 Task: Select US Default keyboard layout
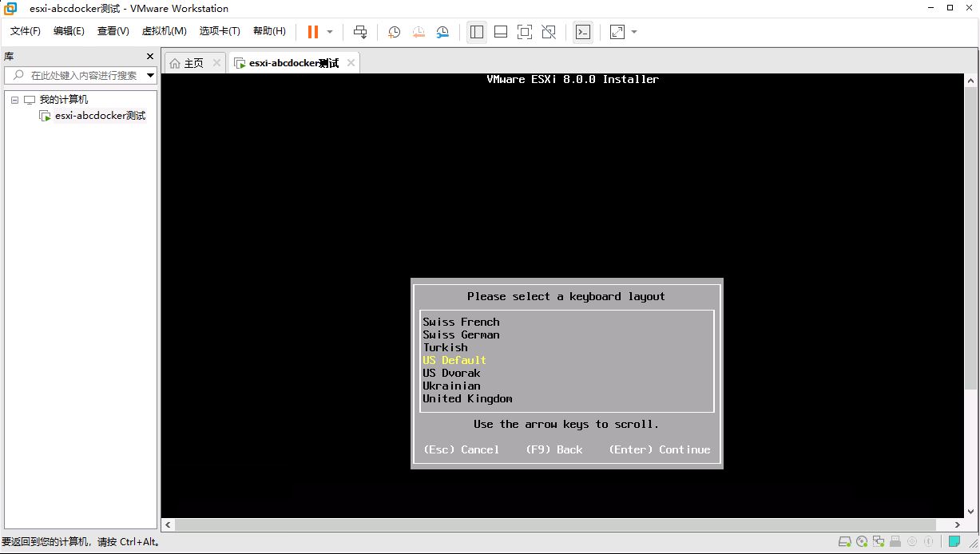click(454, 360)
